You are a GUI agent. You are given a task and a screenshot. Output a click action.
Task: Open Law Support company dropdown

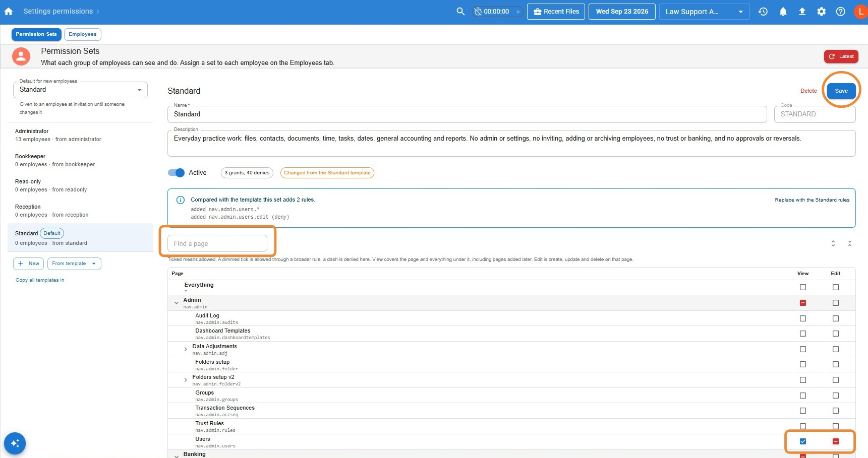point(704,12)
